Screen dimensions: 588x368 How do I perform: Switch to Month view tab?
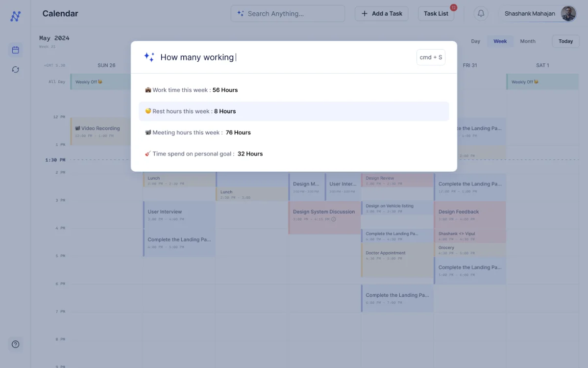tap(528, 41)
